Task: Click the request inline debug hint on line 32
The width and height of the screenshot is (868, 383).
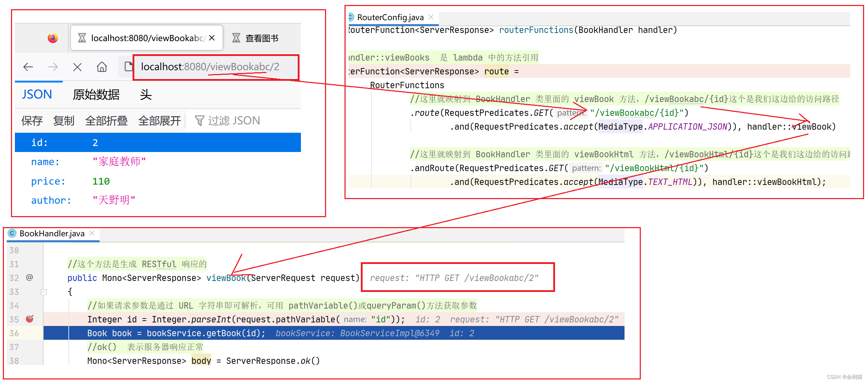Action: pyautogui.click(x=454, y=278)
